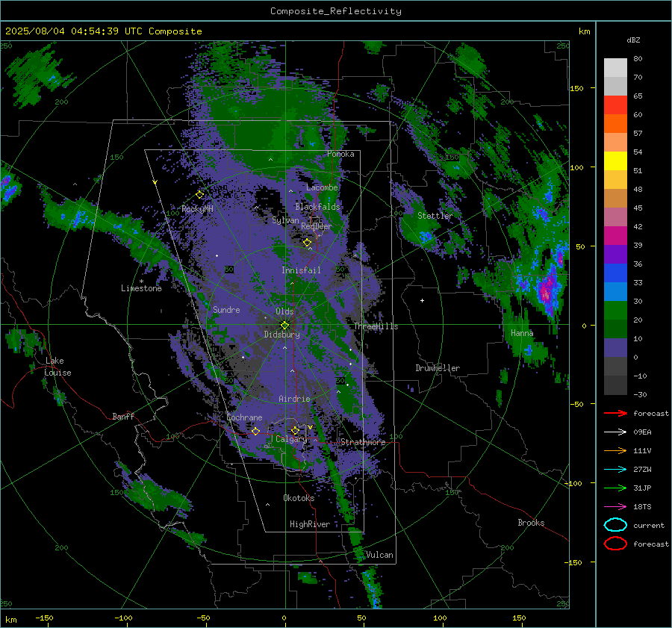Click the dBZ legend heading
The width and height of the screenshot is (672, 628).
[633, 40]
